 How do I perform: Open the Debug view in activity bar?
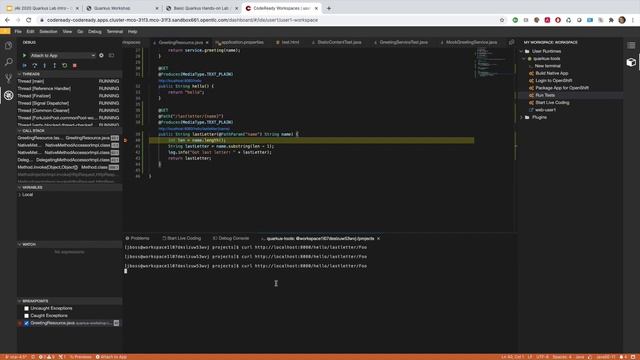point(8,96)
